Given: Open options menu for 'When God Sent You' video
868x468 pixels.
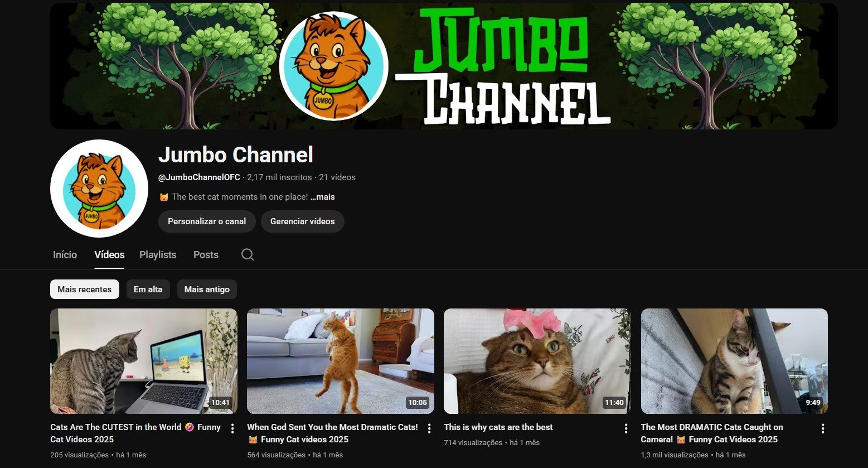Looking at the screenshot, I should [x=429, y=428].
